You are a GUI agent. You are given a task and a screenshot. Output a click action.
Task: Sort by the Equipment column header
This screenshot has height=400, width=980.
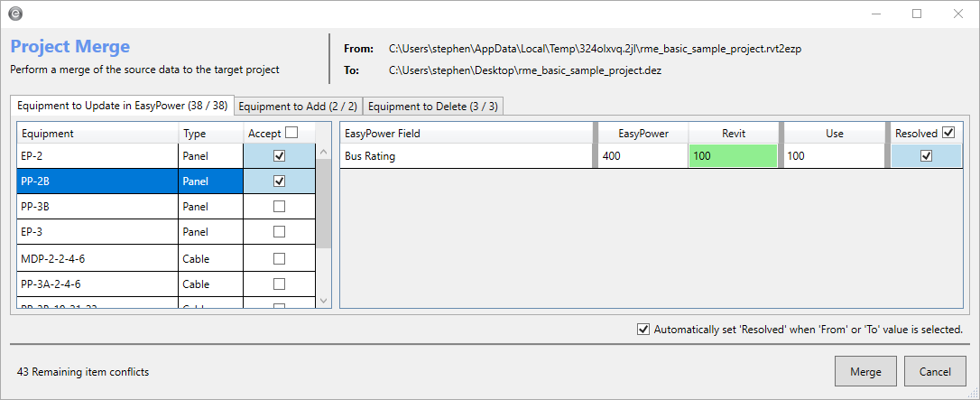tap(97, 134)
